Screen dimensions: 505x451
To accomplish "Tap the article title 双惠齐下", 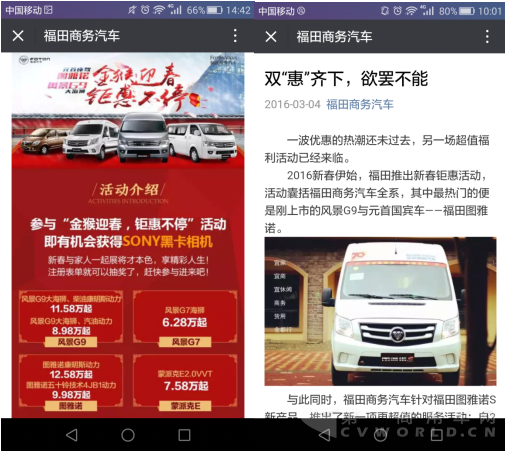I will 346,79.
